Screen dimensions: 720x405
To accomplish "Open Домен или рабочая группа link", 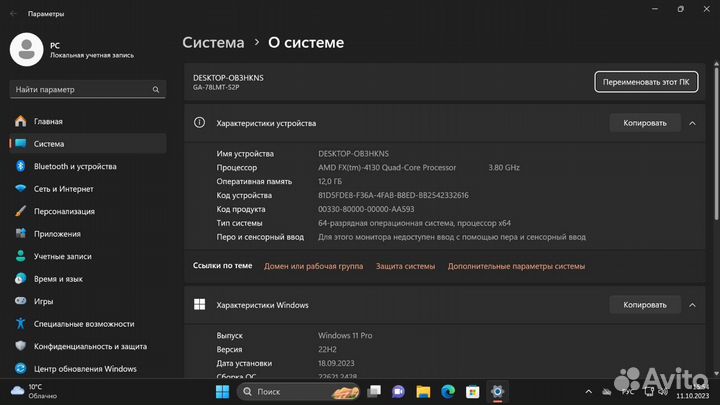I will [313, 266].
